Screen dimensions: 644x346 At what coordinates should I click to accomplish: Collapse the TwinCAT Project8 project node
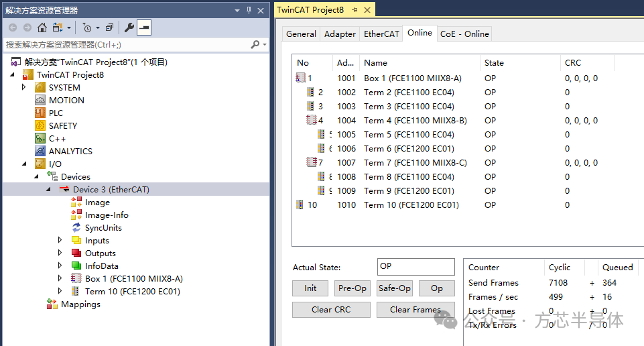click(x=13, y=75)
